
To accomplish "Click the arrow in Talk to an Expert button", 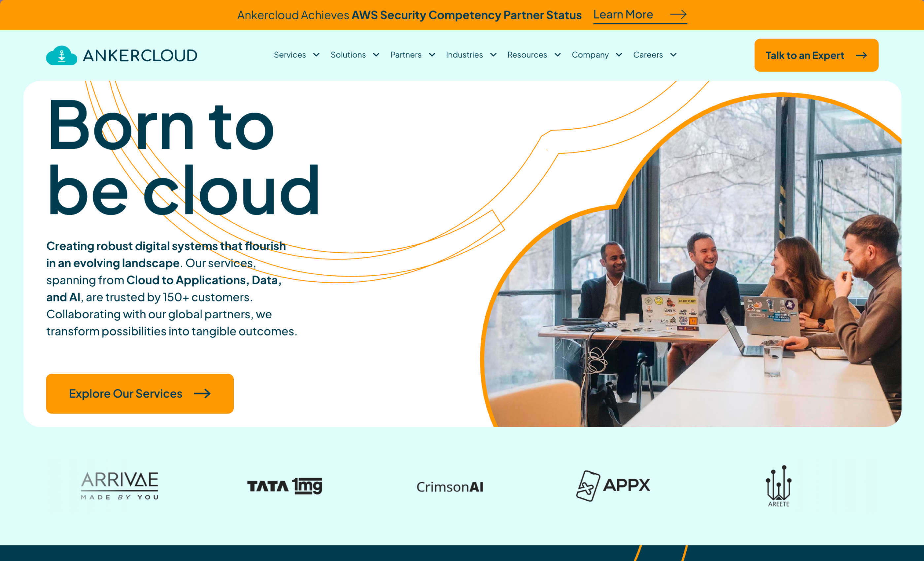I will (861, 55).
